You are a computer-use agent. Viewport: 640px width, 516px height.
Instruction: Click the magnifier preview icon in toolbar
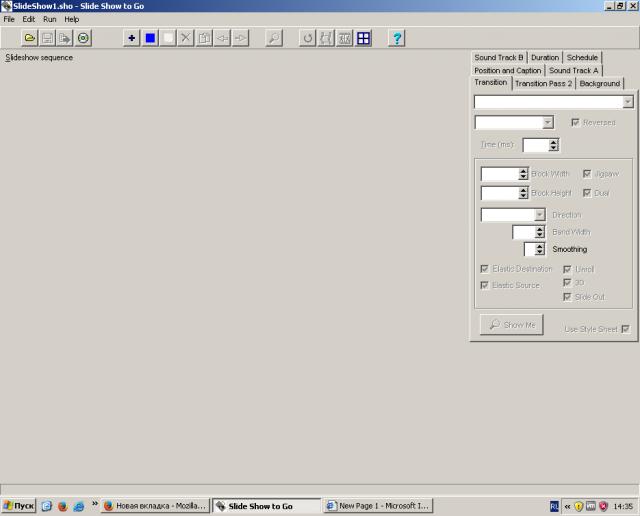point(273,38)
